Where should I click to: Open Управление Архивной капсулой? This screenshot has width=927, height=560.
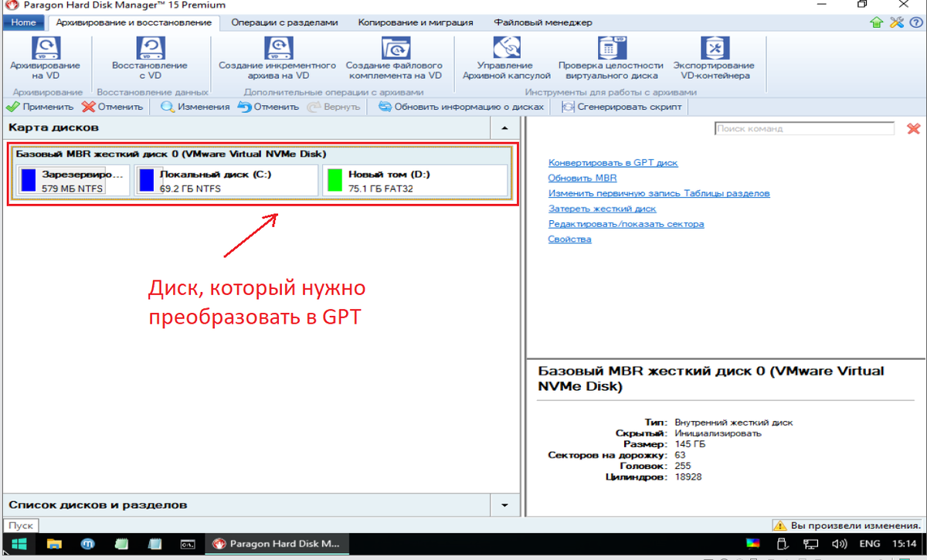[x=506, y=59]
